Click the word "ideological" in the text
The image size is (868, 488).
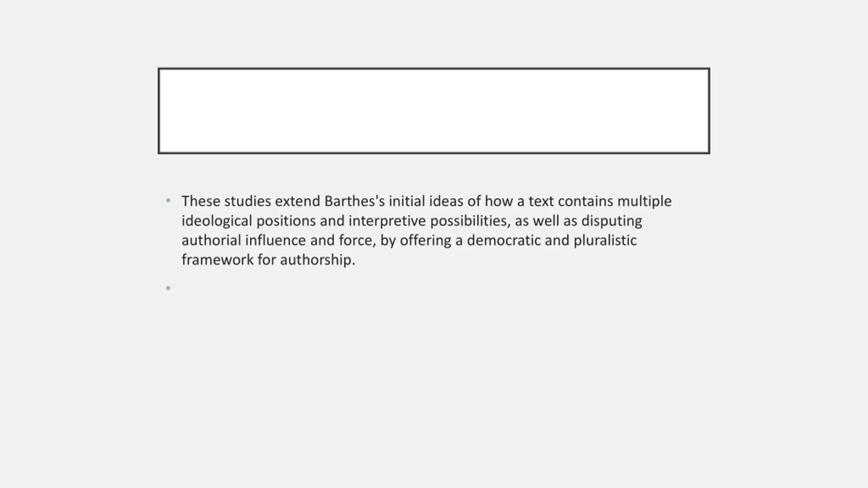coord(217,222)
